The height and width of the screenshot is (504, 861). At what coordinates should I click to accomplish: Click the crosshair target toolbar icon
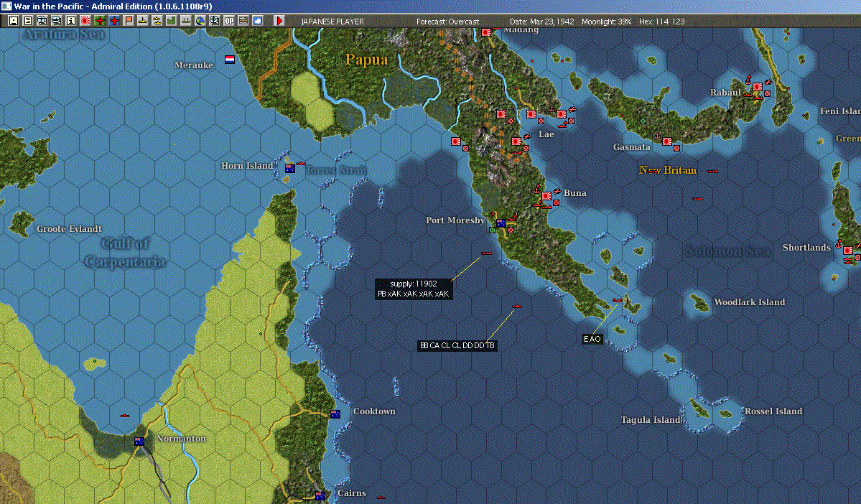click(x=214, y=21)
